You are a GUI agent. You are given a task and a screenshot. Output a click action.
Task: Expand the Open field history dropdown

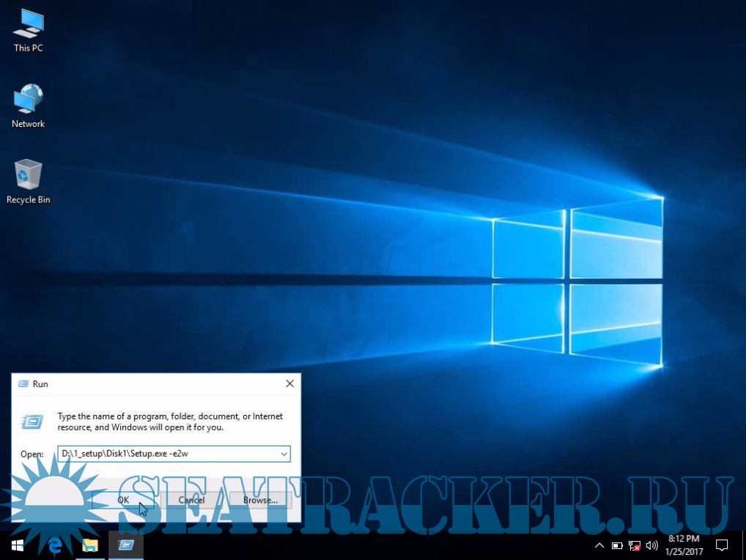(x=284, y=454)
